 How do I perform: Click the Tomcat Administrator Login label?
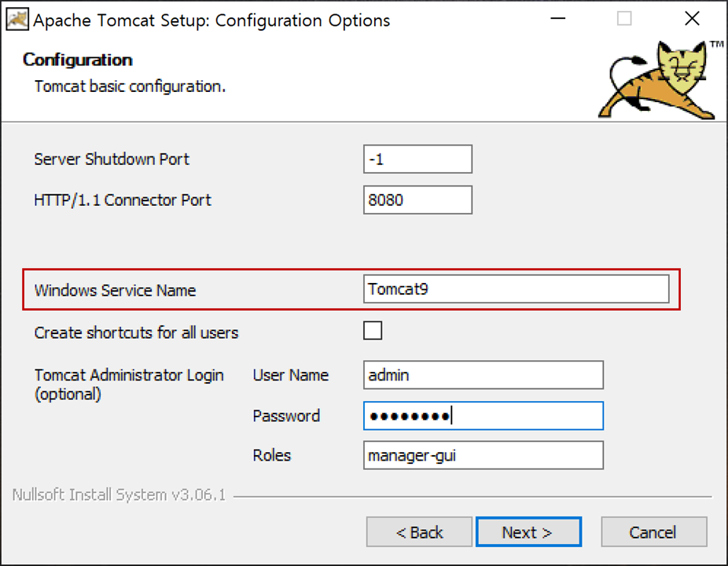[129, 384]
